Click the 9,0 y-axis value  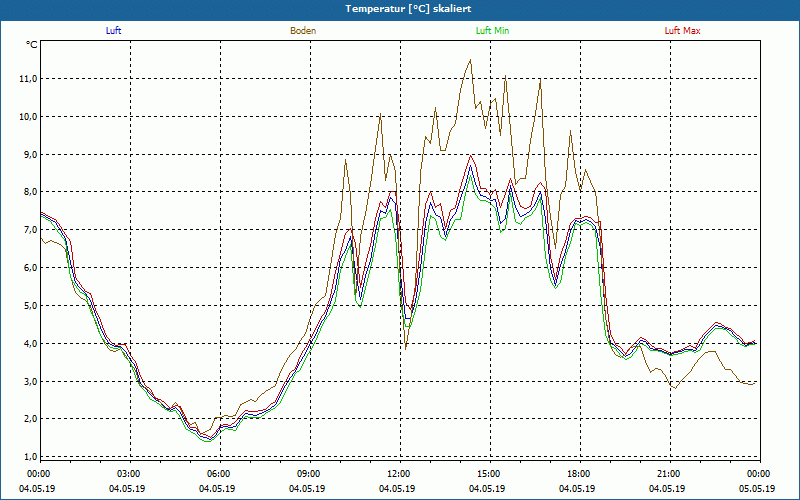tap(31, 154)
